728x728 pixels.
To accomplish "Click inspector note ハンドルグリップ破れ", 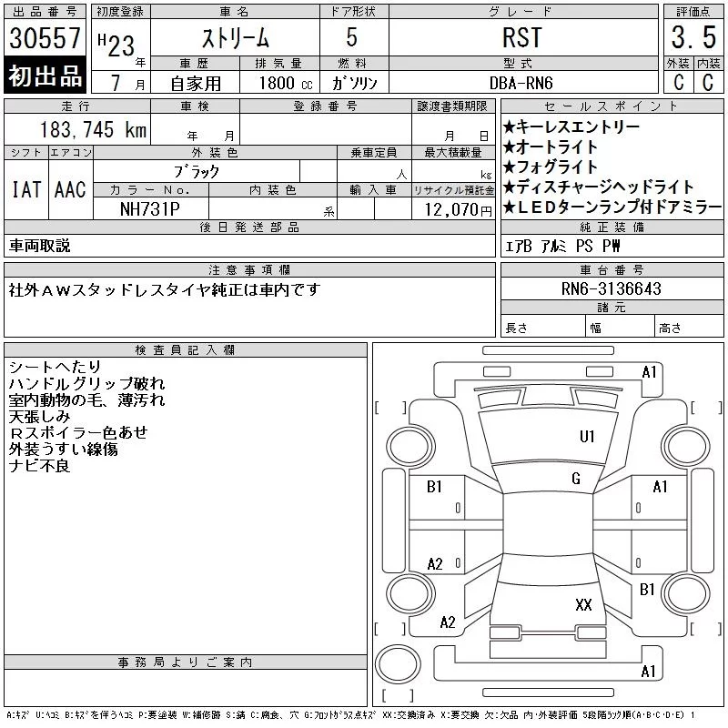I will coord(86,383).
